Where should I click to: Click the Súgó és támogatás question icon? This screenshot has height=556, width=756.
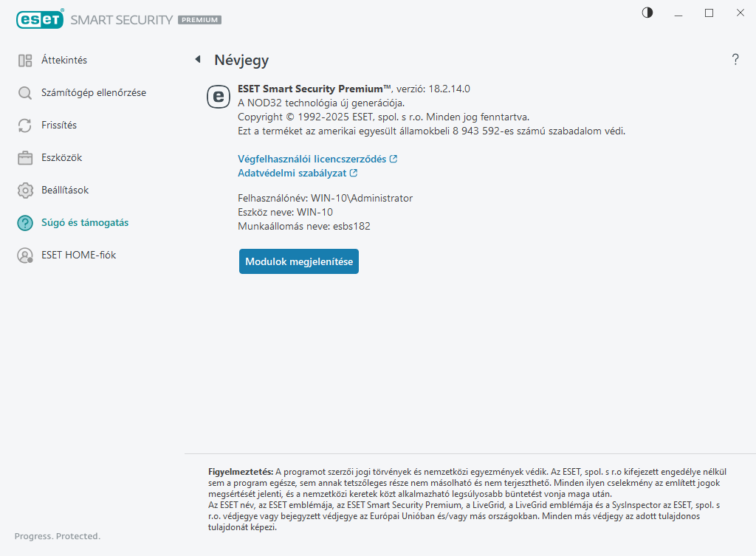pos(25,223)
